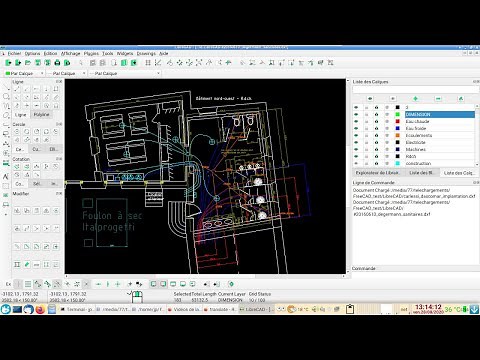Open the Aide menu
The height and width of the screenshot is (360, 480).
pyautogui.click(x=164, y=53)
